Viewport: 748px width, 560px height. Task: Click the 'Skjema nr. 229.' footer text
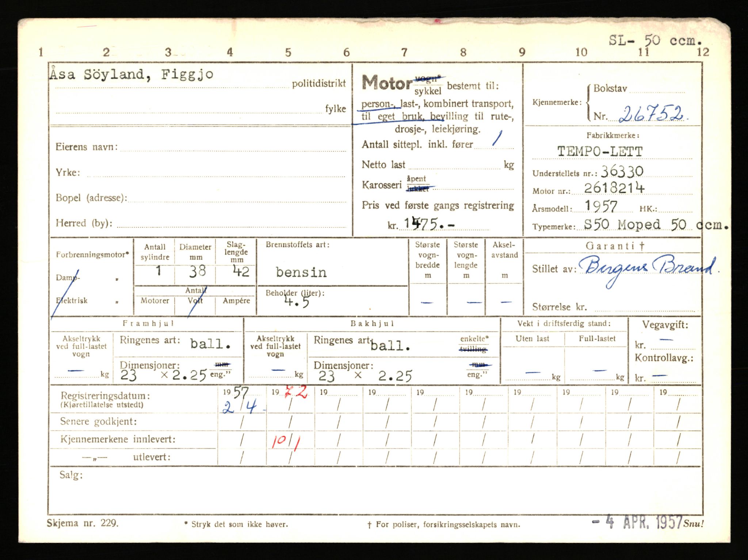(83, 523)
